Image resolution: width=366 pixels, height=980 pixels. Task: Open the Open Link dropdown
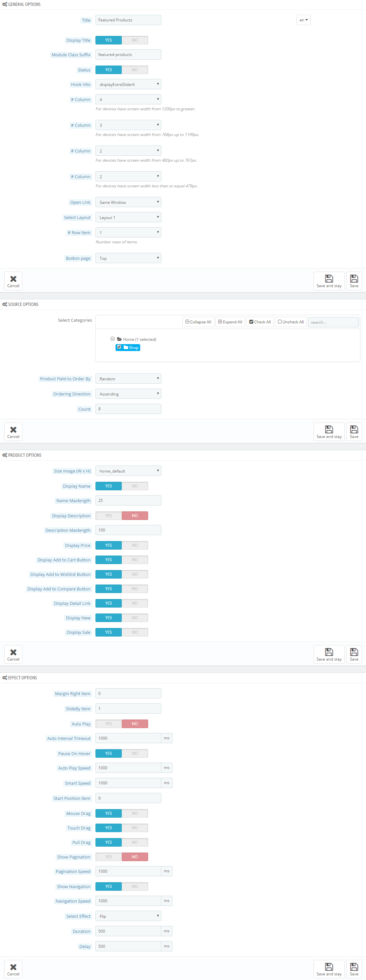(x=128, y=202)
